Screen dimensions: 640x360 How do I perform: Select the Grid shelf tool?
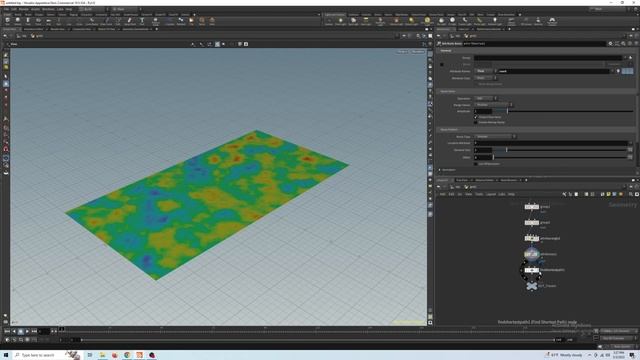(48, 21)
